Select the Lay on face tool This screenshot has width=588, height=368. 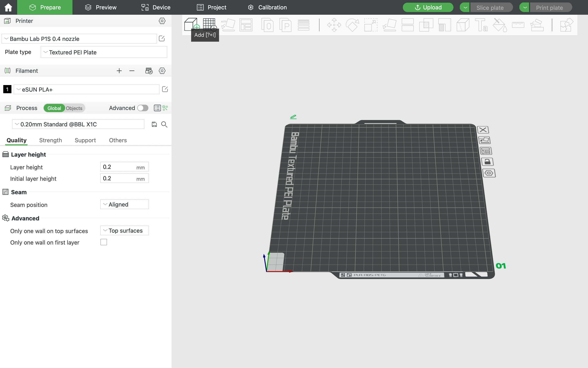pos(389,25)
